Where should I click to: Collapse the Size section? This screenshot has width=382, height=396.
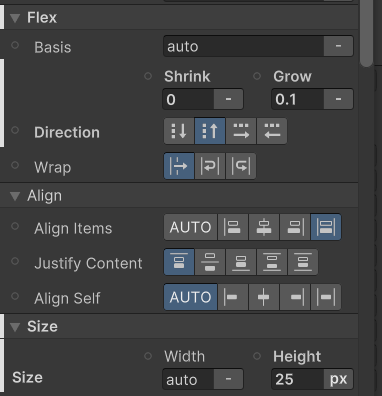click(x=15, y=327)
